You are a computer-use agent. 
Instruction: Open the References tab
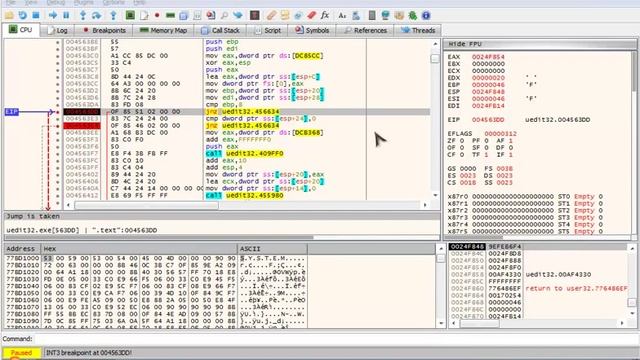pyautogui.click(x=365, y=30)
